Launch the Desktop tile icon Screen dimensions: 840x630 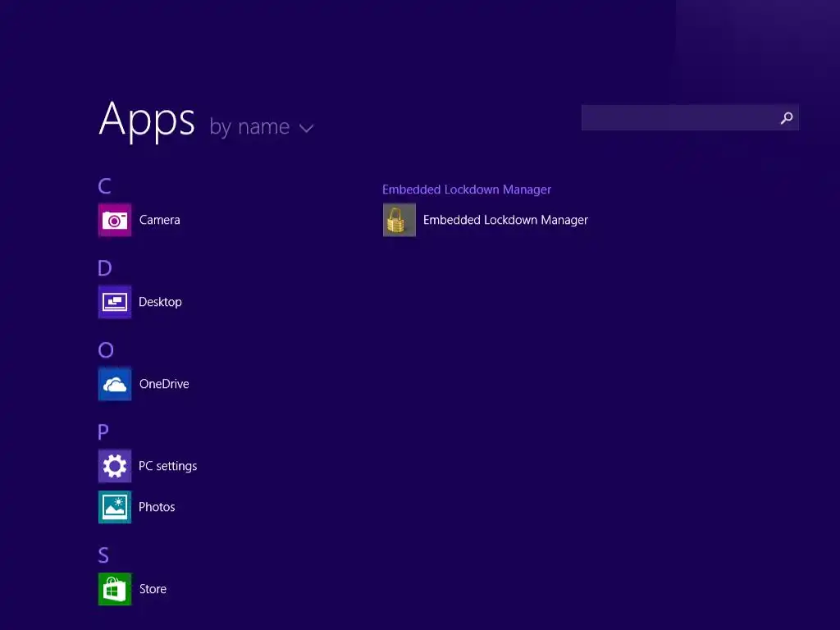pos(115,302)
